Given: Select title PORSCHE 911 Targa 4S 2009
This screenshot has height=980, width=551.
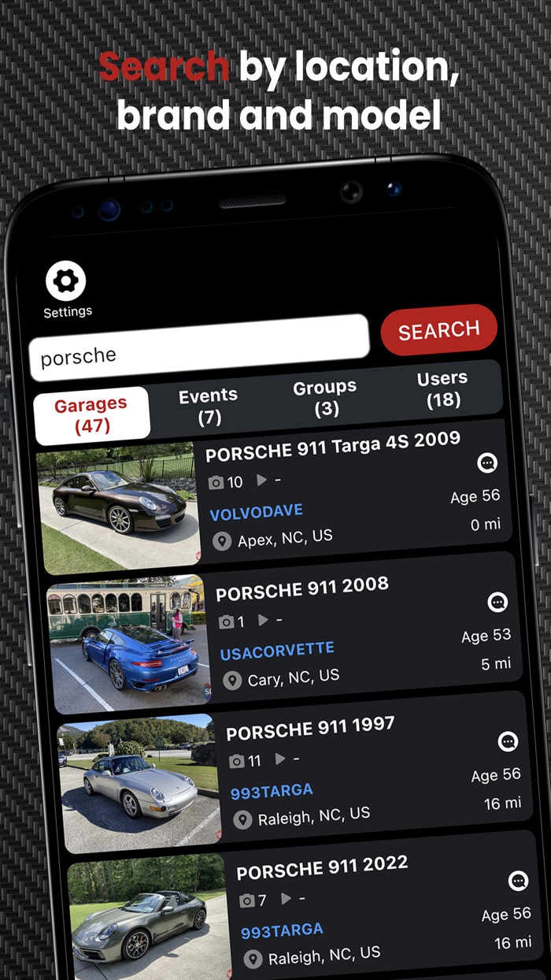Looking at the screenshot, I should click(x=333, y=447).
